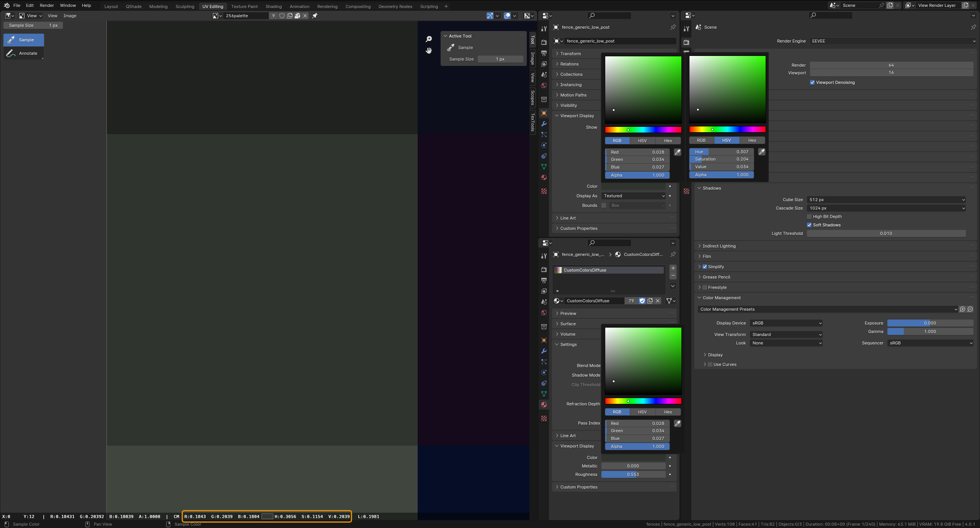Unlink the CustomColorsDiffuse material data-block
This screenshot has height=528, width=980.
click(658, 301)
